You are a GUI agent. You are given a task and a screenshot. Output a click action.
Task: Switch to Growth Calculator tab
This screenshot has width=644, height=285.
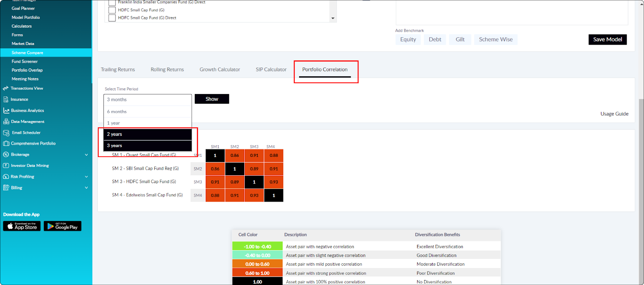pyautogui.click(x=220, y=70)
